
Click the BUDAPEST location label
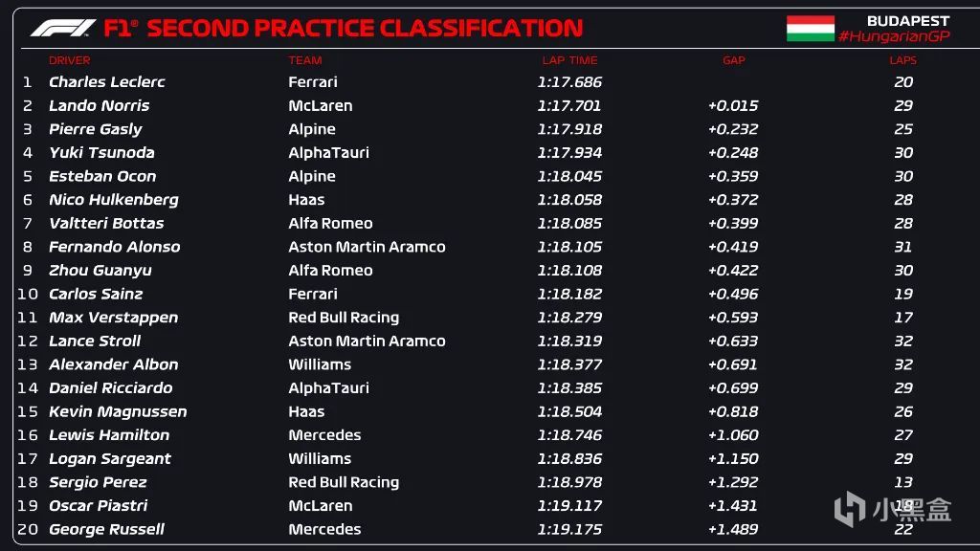point(908,21)
